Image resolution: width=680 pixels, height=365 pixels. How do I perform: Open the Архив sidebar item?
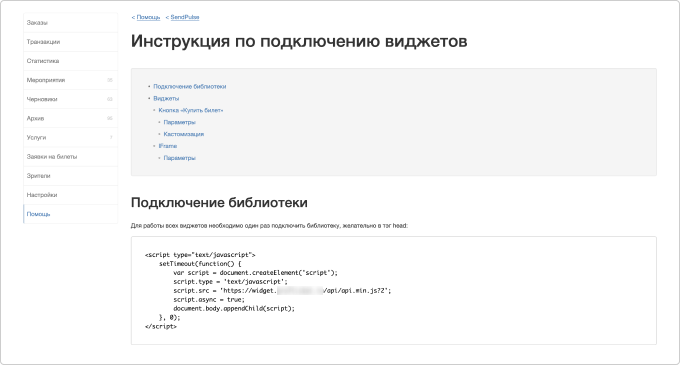coord(70,118)
